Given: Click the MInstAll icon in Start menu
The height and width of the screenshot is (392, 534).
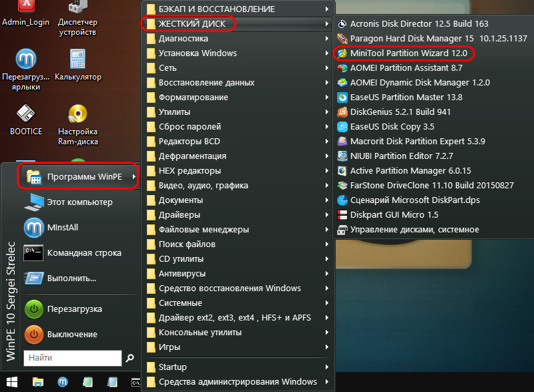Looking at the screenshot, I should coord(34,228).
